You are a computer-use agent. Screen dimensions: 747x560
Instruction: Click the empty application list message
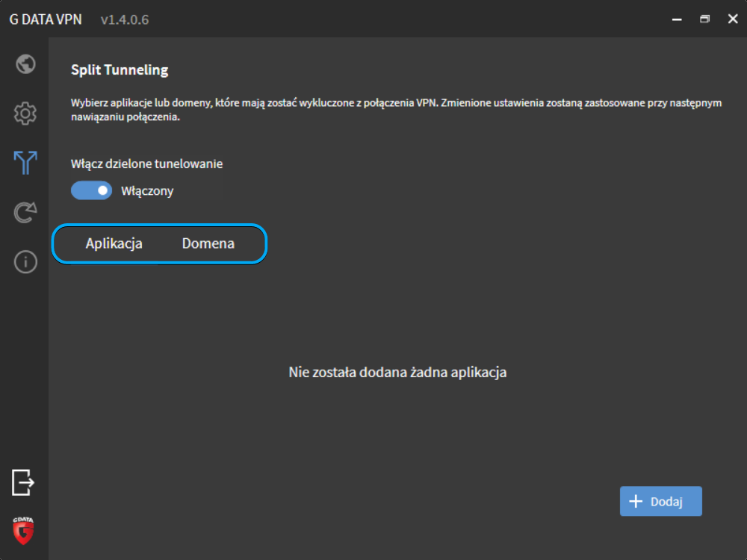tap(397, 372)
